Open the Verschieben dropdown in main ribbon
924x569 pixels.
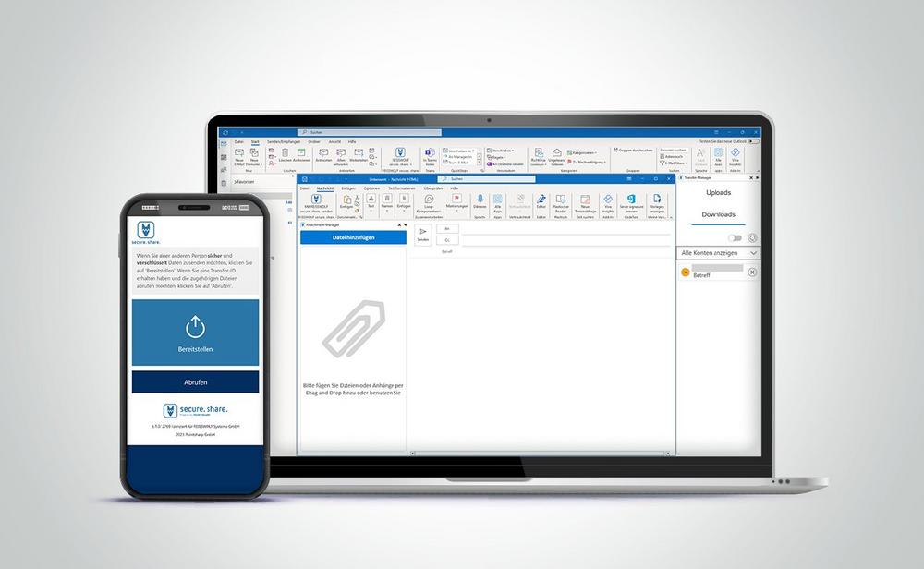[x=501, y=151]
